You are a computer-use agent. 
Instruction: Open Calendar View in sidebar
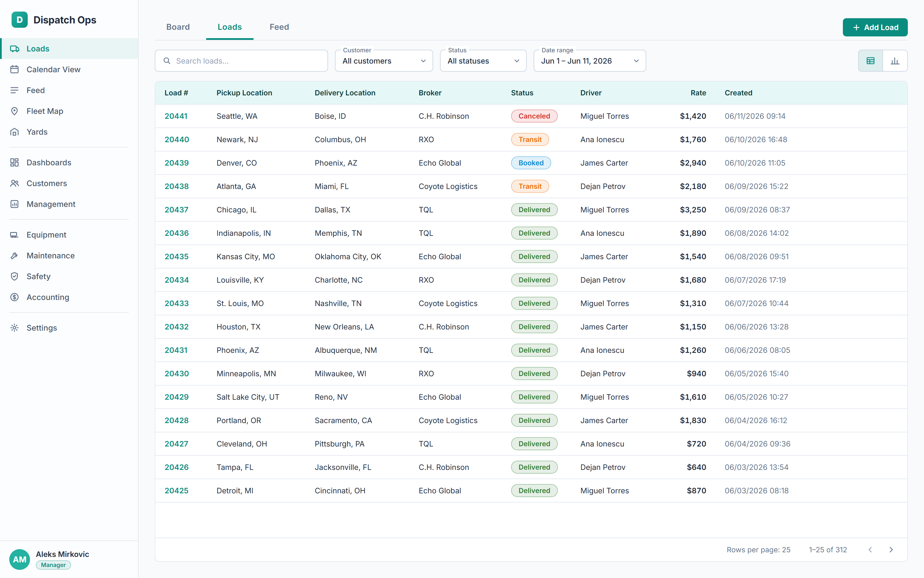(69, 70)
